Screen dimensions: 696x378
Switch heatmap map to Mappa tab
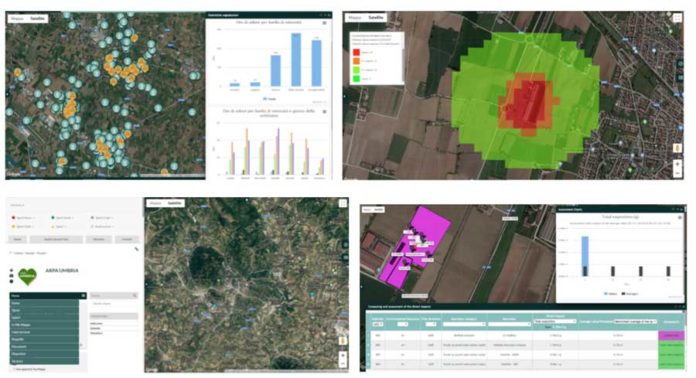(354, 18)
